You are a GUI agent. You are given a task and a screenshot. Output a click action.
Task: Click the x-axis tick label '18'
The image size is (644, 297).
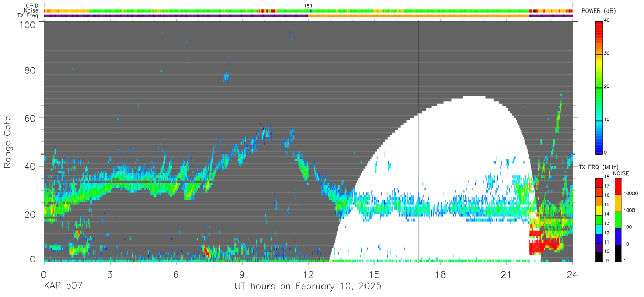(441, 274)
